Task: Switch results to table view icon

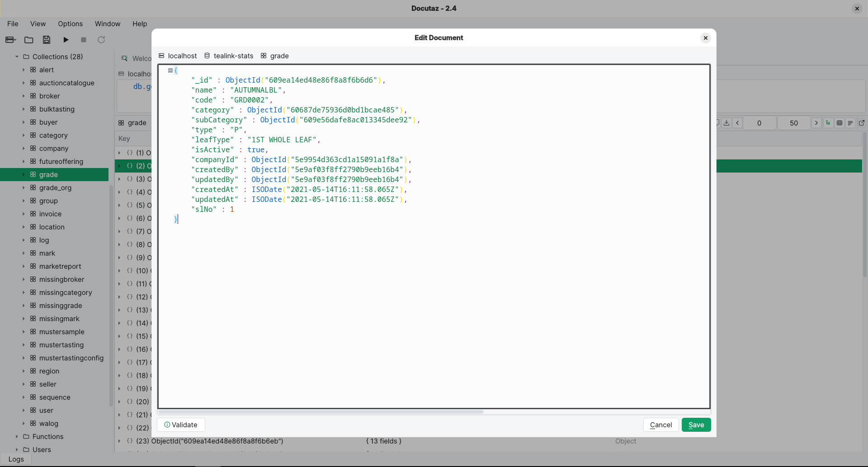Action: coord(840,123)
